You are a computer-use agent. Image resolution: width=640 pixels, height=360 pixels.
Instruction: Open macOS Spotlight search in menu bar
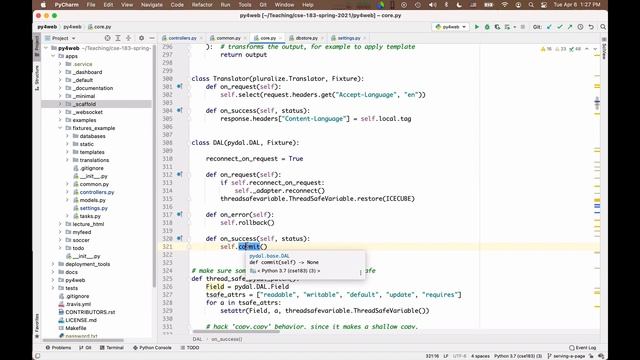(531, 5)
